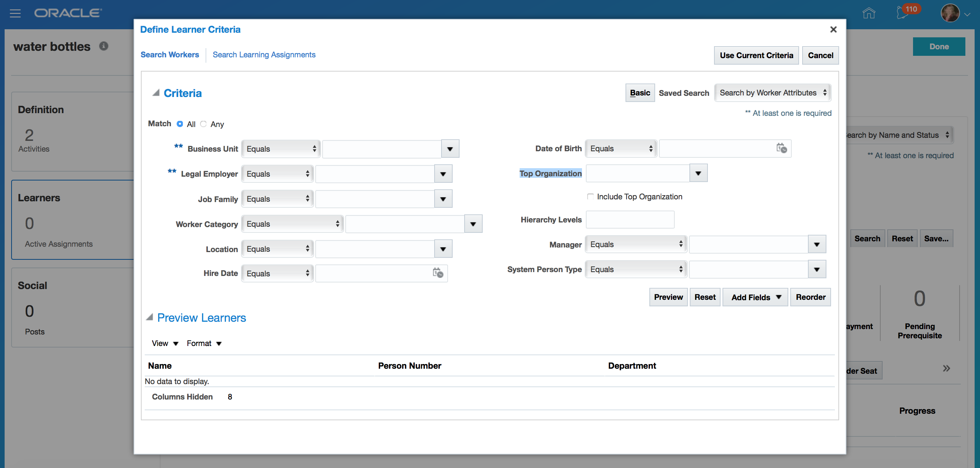The height and width of the screenshot is (468, 980).
Task: Click info icon next to water bottles
Action: [x=104, y=46]
